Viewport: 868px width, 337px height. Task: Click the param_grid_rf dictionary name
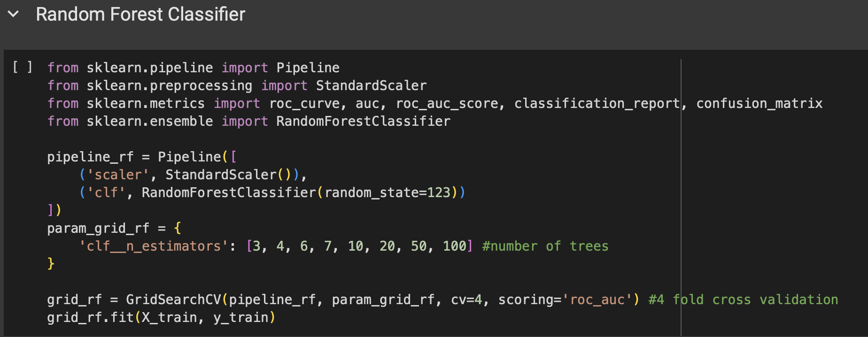point(98,228)
